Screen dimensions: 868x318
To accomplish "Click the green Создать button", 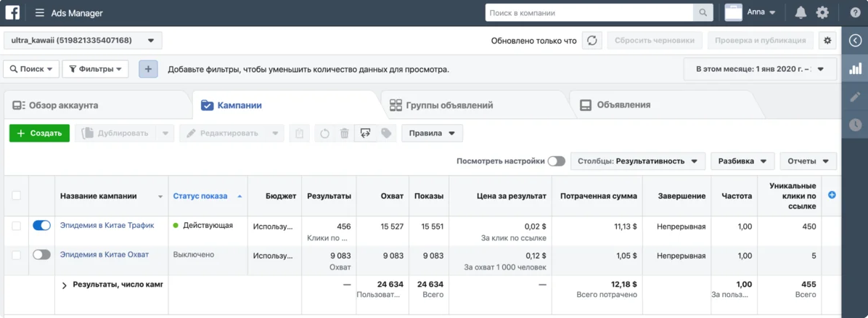I will click(39, 134).
